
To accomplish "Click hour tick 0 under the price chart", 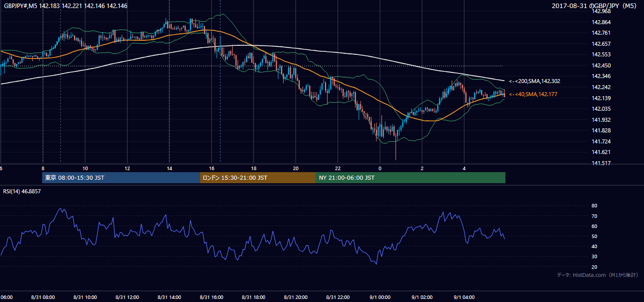I will 380,168.
